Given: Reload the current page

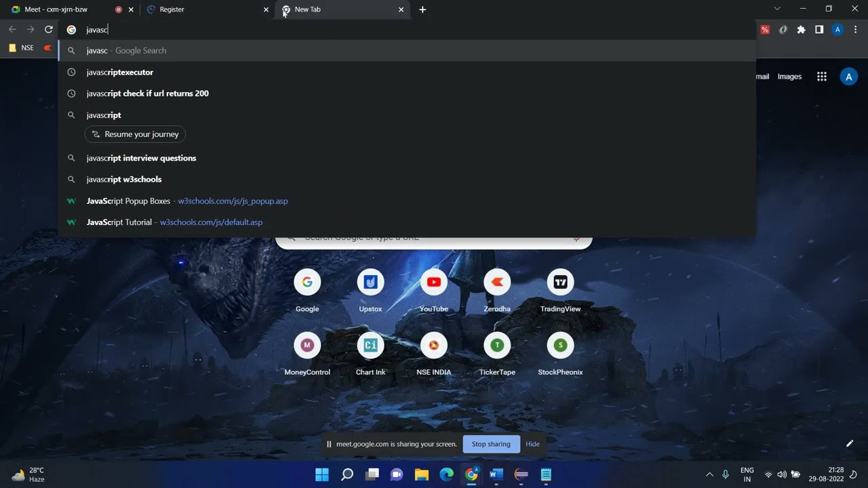Looking at the screenshot, I should [x=49, y=29].
